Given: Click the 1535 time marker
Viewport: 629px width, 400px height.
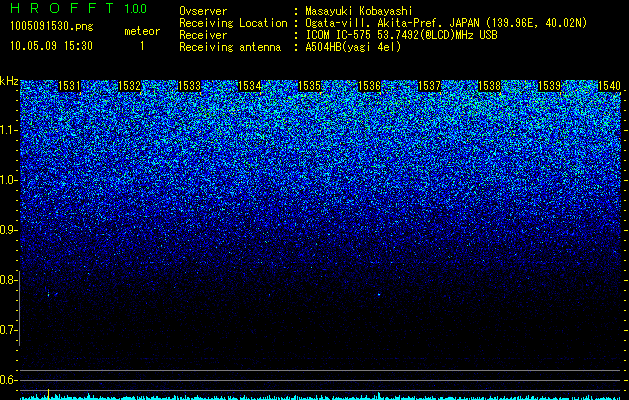Looking at the screenshot, I should [310, 86].
